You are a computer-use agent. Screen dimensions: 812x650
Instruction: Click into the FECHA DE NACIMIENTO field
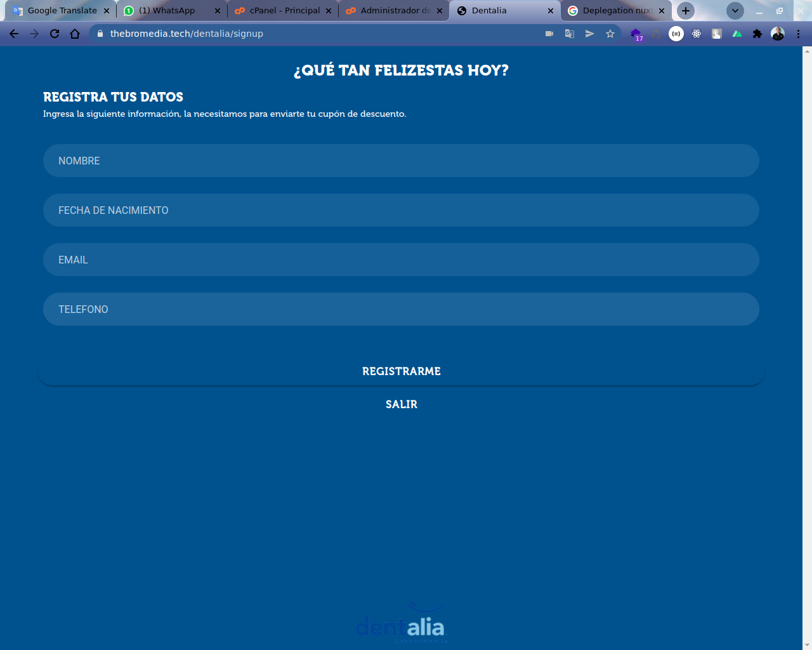[401, 210]
